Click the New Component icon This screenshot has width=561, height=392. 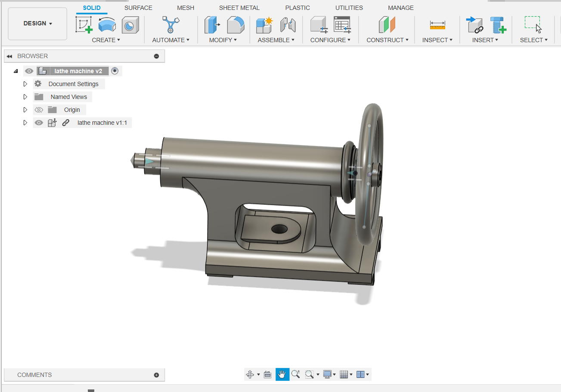[x=264, y=25]
